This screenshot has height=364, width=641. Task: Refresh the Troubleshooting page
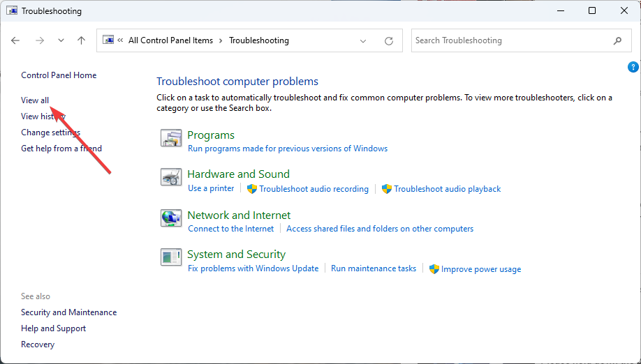[x=389, y=41]
